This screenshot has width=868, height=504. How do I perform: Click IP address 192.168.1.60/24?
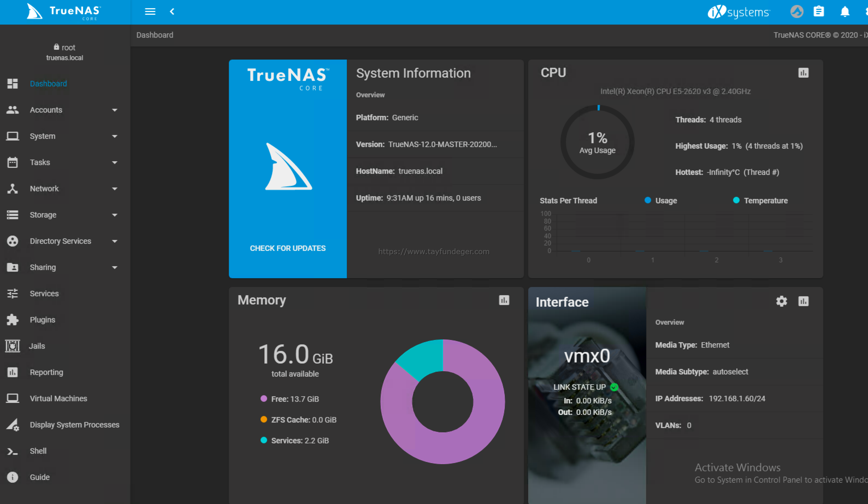[x=737, y=398]
